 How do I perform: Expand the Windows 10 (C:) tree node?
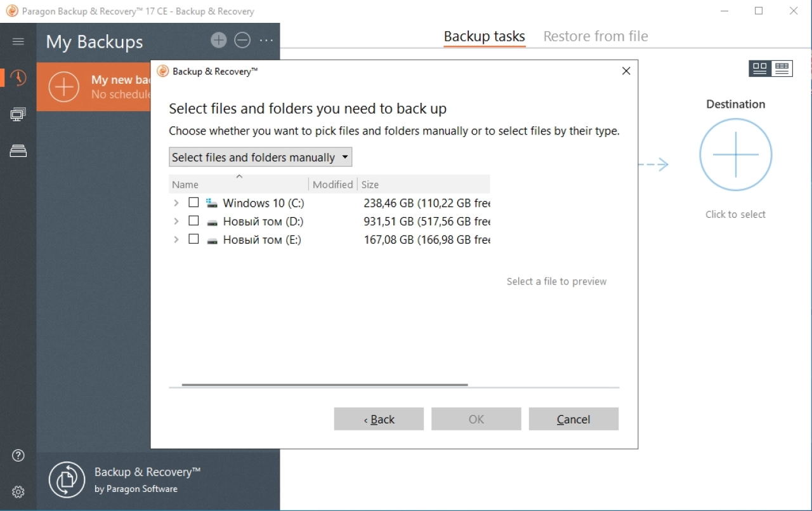176,203
